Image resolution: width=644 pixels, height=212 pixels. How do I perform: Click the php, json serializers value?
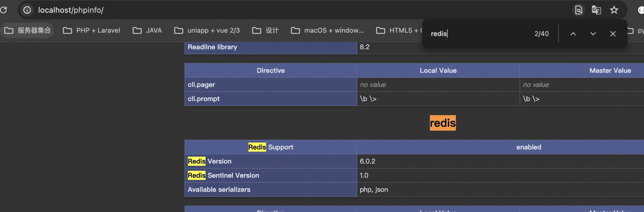coord(374,189)
